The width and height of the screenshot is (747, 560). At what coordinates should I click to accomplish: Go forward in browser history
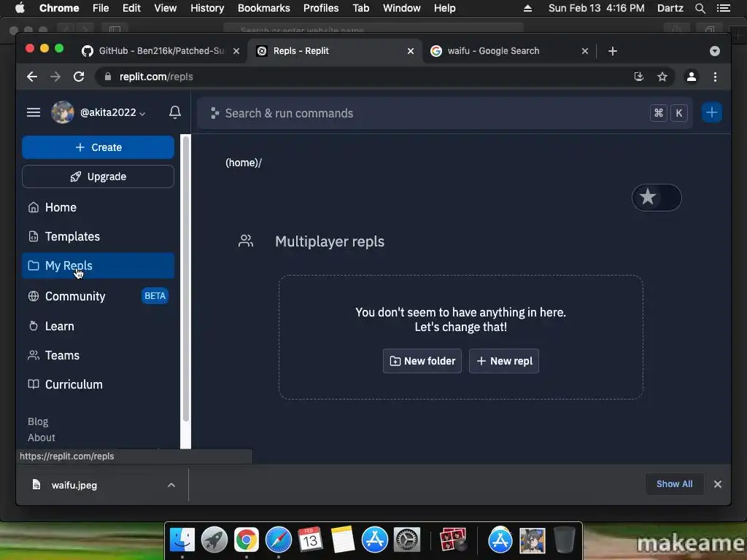(55, 77)
